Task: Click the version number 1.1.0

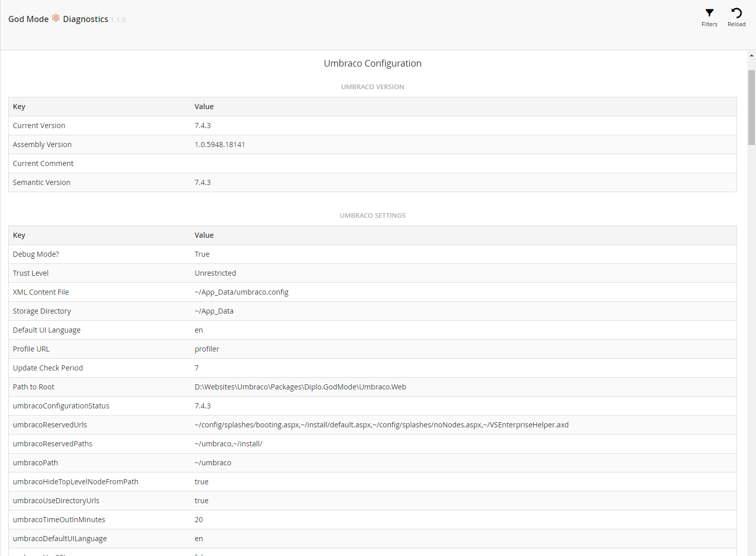Action: [x=118, y=20]
